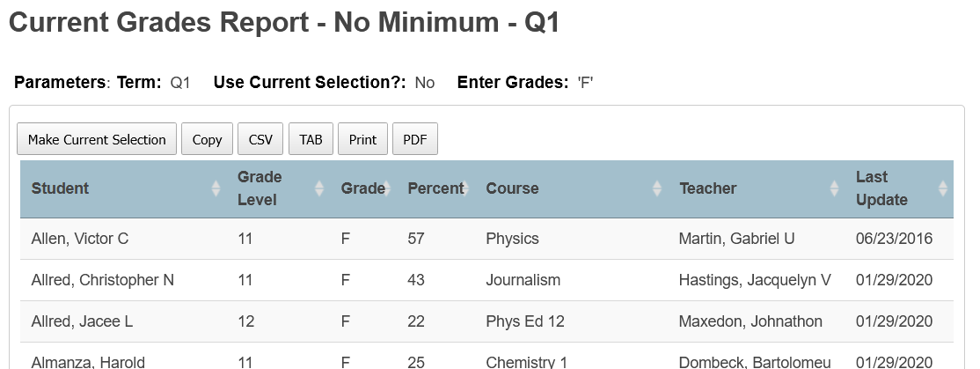The width and height of the screenshot is (980, 369).
Task: Export report to PDF
Action: click(x=415, y=139)
